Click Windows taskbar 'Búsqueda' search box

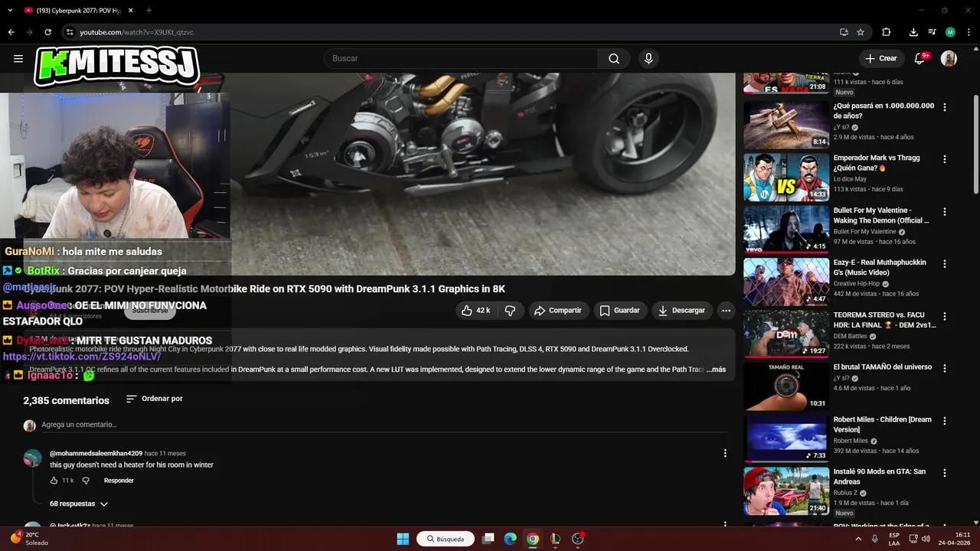[446, 539]
